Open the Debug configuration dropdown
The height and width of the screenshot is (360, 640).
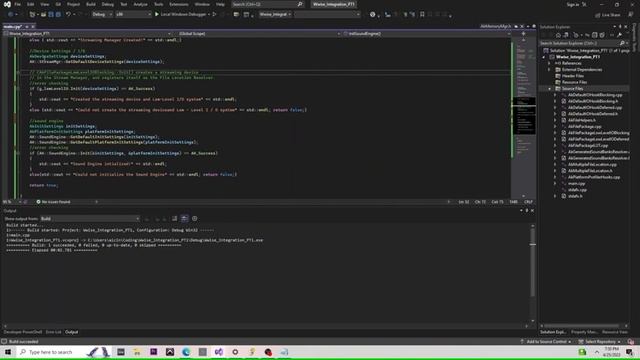(102, 14)
